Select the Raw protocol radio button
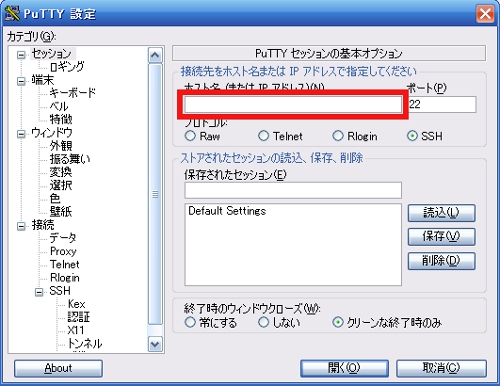The width and height of the screenshot is (500, 386). [190, 136]
